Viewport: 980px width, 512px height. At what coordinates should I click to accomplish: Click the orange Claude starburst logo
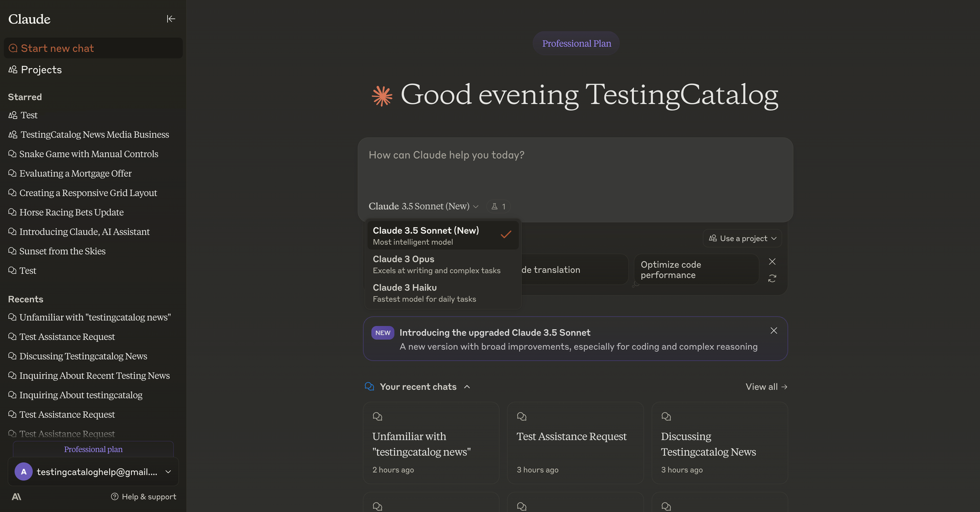pos(382,96)
